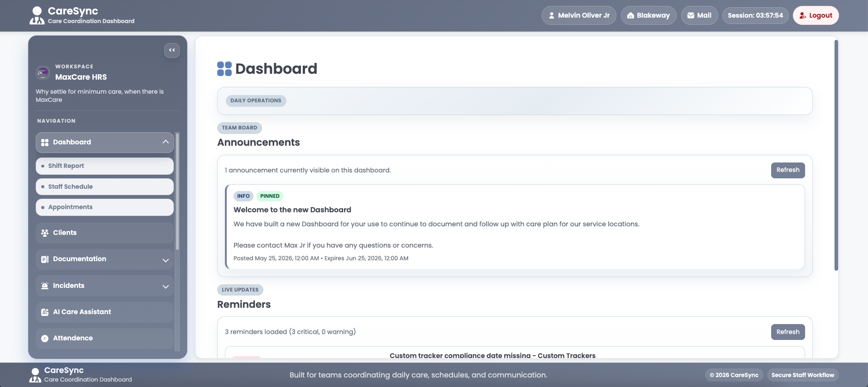Click the envelope icon in Mail button
The image size is (868, 387).
(x=691, y=15)
